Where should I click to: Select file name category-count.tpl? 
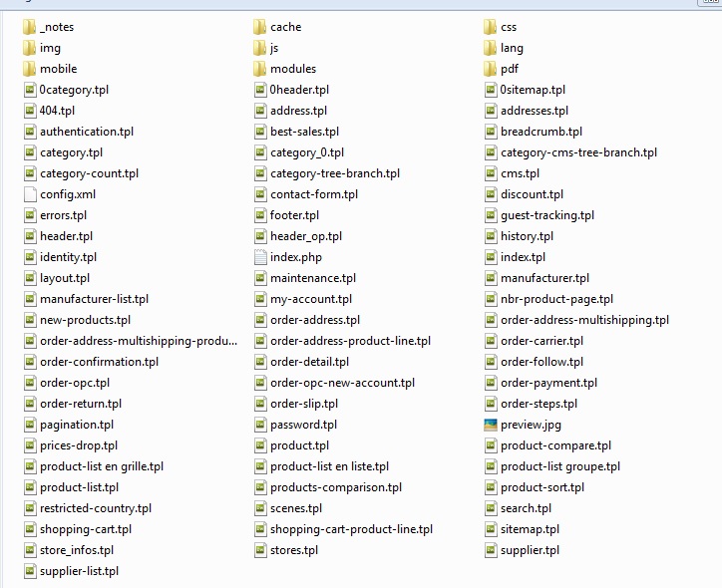[89, 173]
